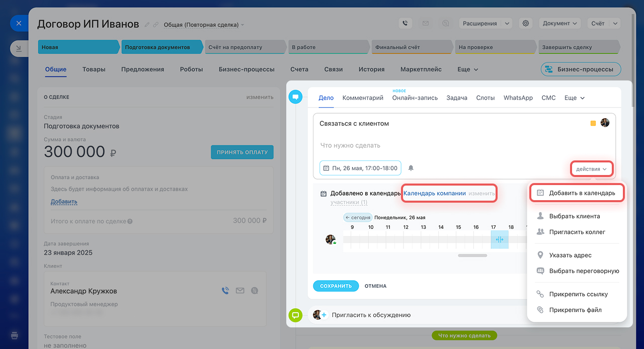Screen dimensions: 644x349
Task: Click the СОХРАНИТЬ button
Action: point(336,286)
